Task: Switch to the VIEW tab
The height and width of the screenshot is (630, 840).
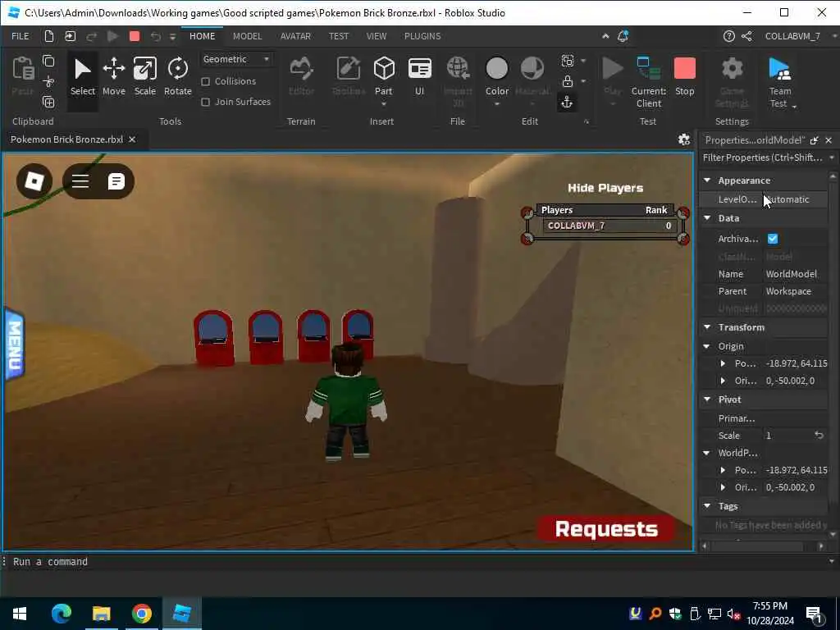Action: (376, 36)
